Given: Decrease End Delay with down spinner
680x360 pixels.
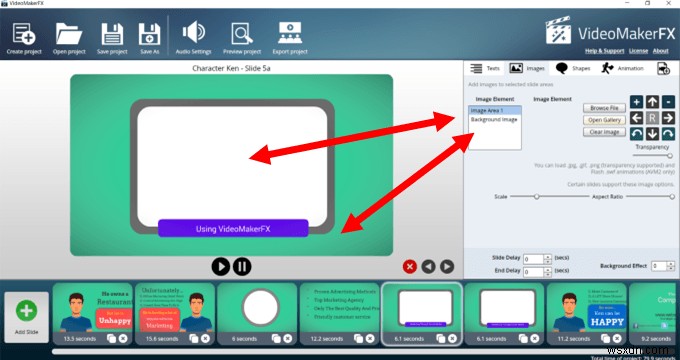Looking at the screenshot, I should 547,275.
